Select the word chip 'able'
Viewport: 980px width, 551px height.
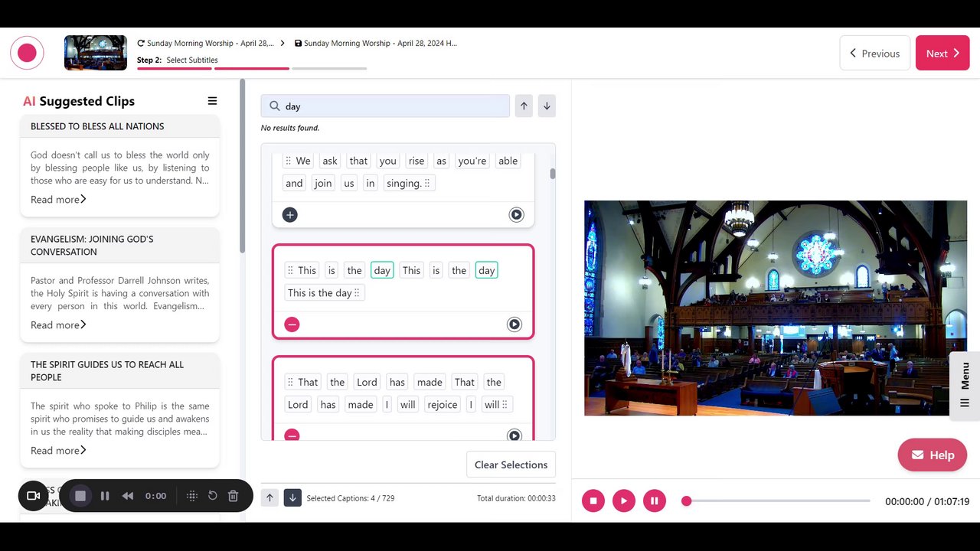(508, 161)
